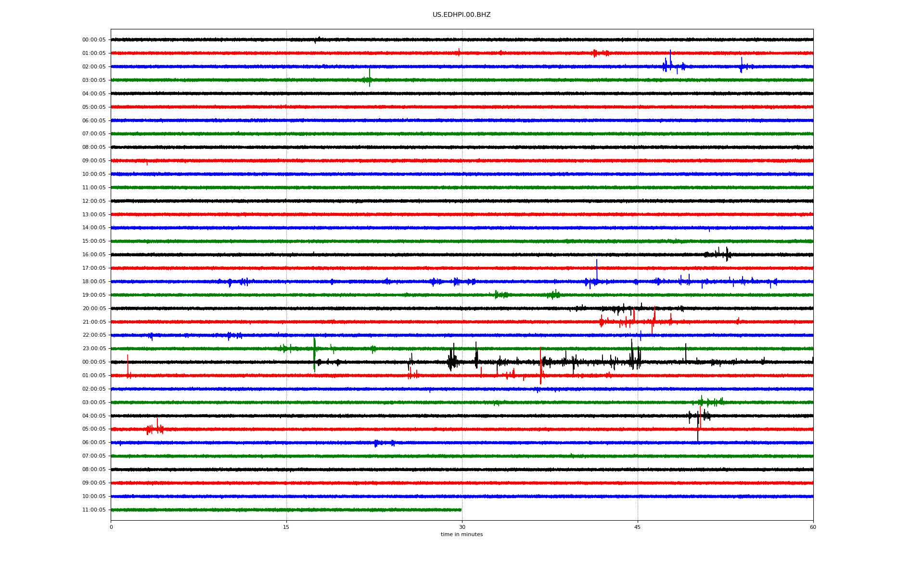Image resolution: width=924 pixels, height=578 pixels.
Task: Select the 23:00:05 row label
Action: pyautogui.click(x=94, y=348)
